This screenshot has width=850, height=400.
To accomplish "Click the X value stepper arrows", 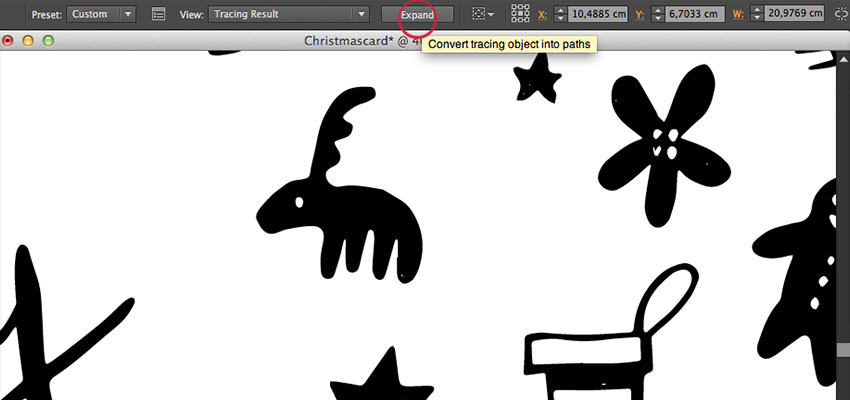I will coord(560,15).
